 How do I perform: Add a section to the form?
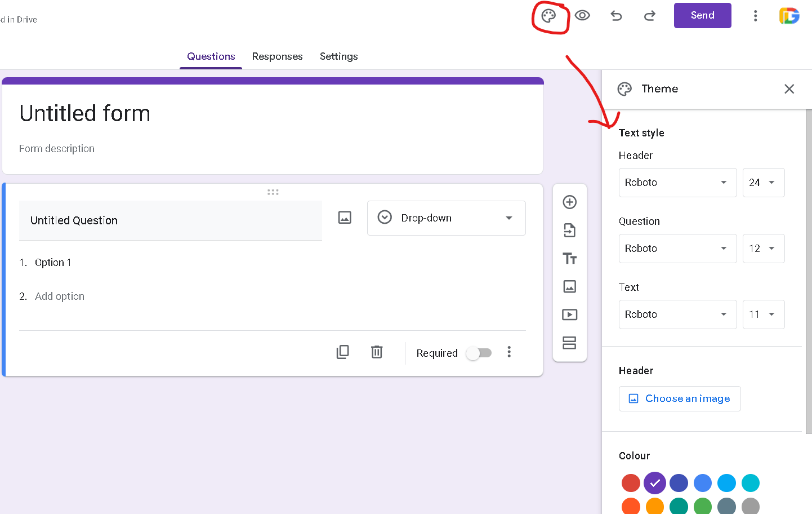pyautogui.click(x=570, y=343)
